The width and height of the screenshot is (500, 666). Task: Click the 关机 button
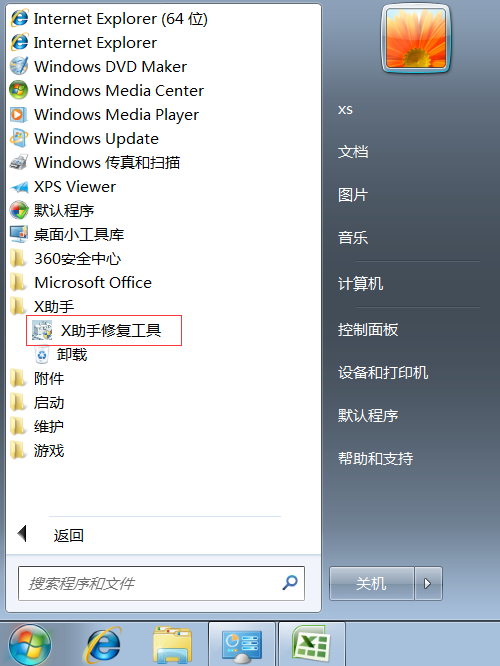coord(371,583)
